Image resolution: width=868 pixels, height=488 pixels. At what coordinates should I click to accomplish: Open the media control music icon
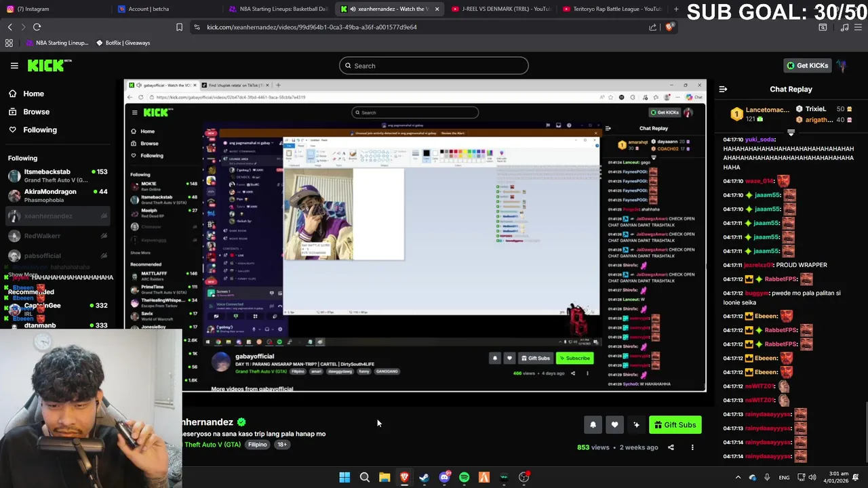coord(844,27)
